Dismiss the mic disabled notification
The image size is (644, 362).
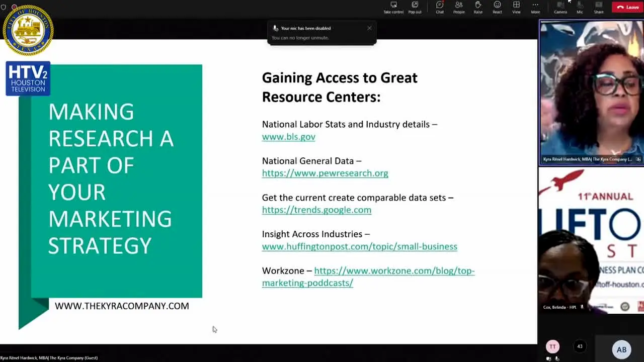369,28
